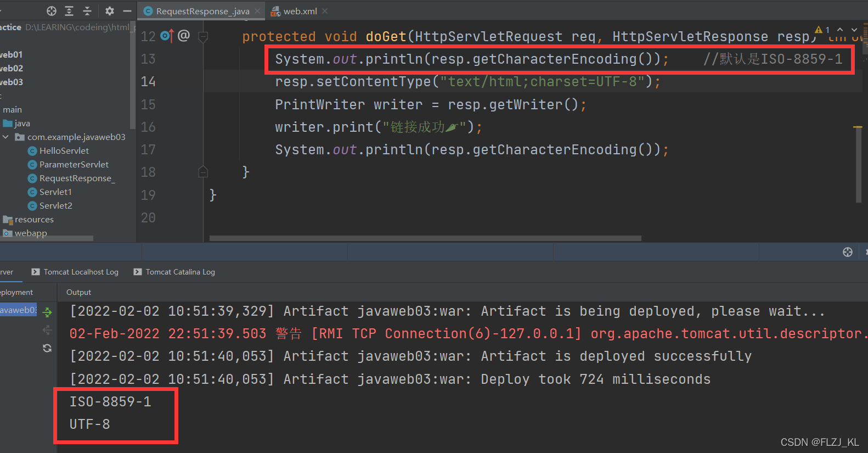
Task: Close the web.xml tab
Action: pyautogui.click(x=325, y=11)
